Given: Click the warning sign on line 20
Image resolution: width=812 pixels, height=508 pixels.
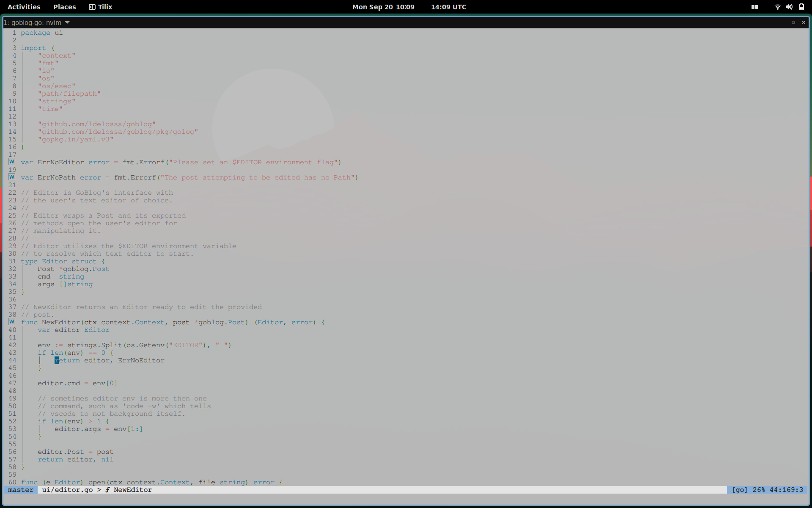Looking at the screenshot, I should point(12,177).
